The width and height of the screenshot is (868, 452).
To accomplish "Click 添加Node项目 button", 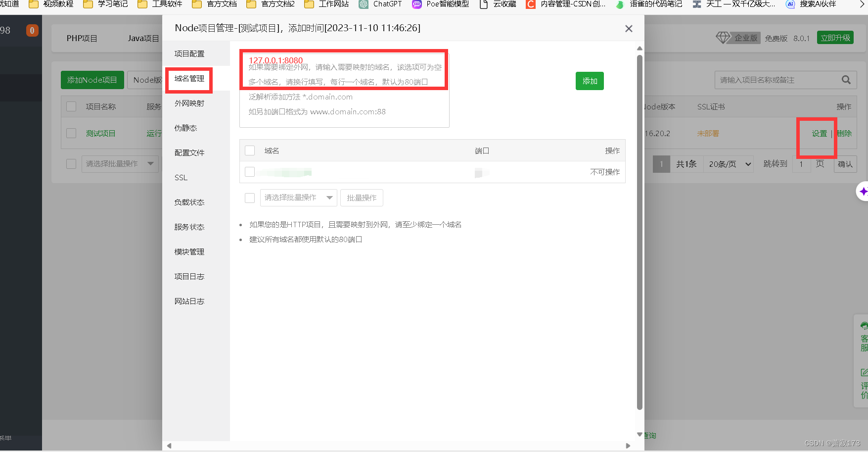I will point(92,80).
